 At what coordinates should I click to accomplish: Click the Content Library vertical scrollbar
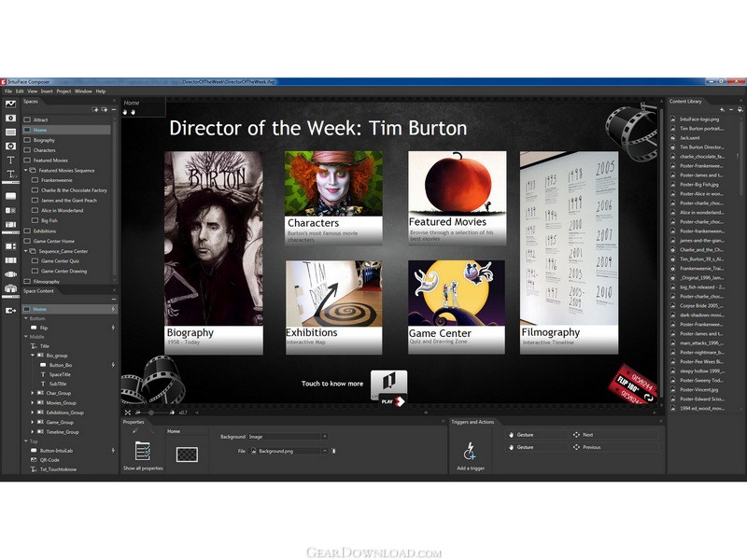click(x=740, y=157)
